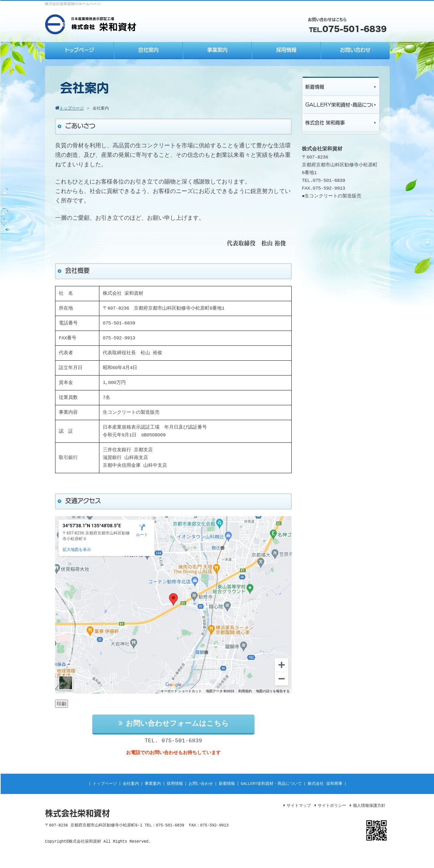
Task: Click 伏見稲荷大社 label on map
Action: 75,569
